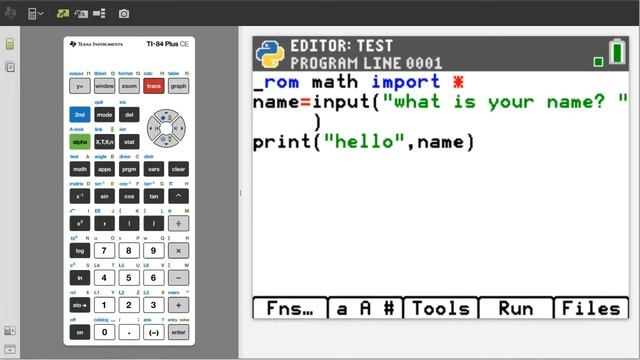Click the code line print("hello",name)

(363, 142)
